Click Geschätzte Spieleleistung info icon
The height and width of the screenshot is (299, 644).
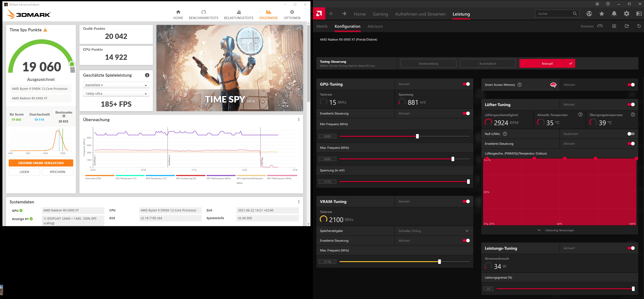147,75
